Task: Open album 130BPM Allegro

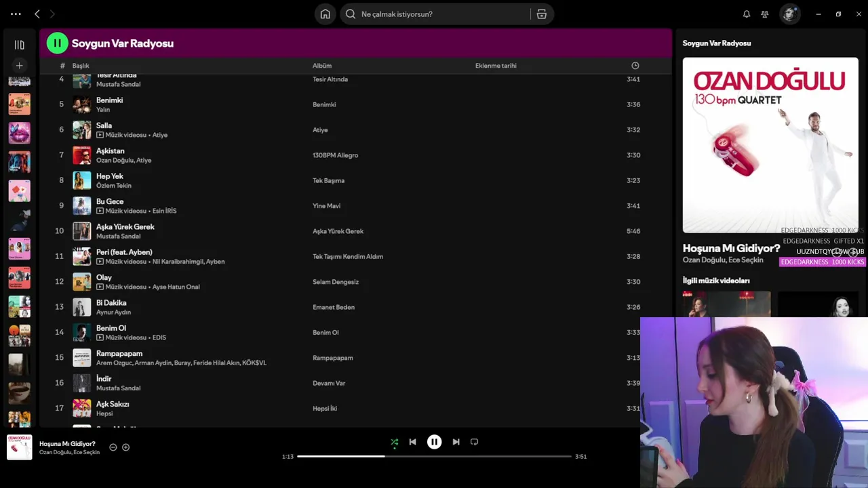Action: point(335,155)
